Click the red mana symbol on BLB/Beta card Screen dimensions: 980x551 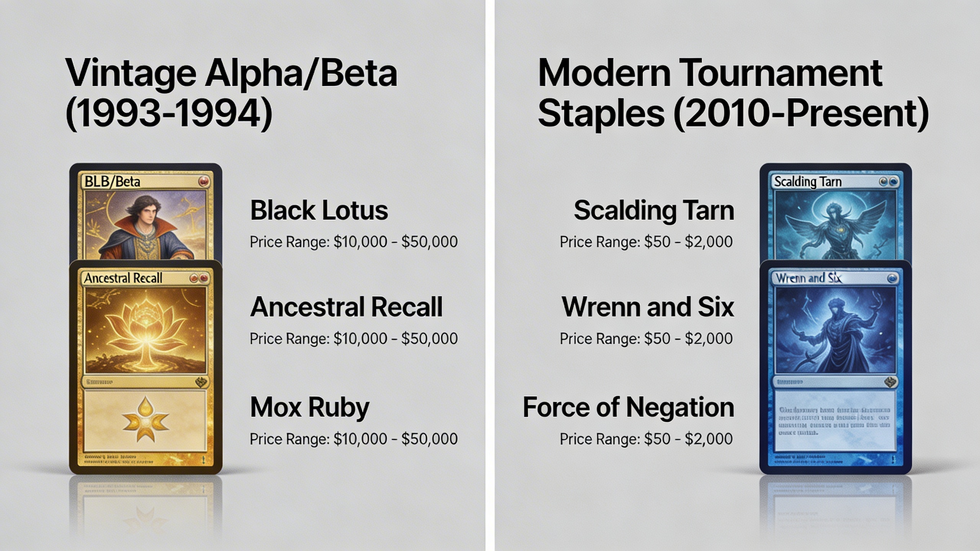click(x=204, y=181)
